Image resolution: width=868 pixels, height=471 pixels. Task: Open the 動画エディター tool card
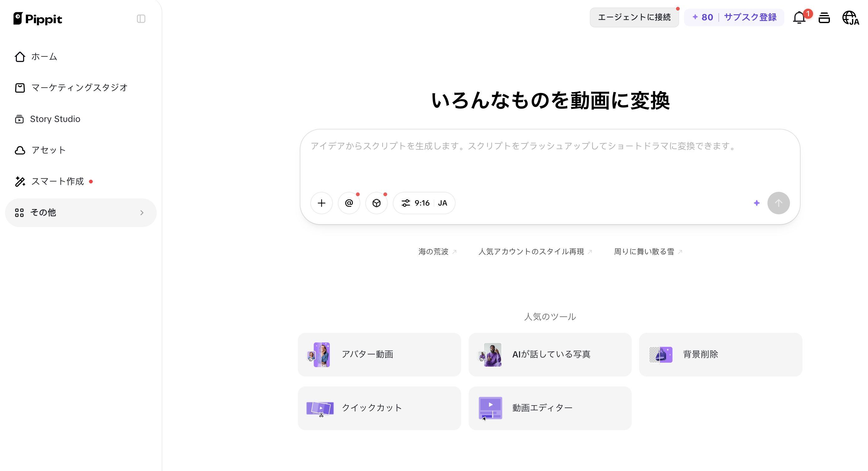coord(550,408)
